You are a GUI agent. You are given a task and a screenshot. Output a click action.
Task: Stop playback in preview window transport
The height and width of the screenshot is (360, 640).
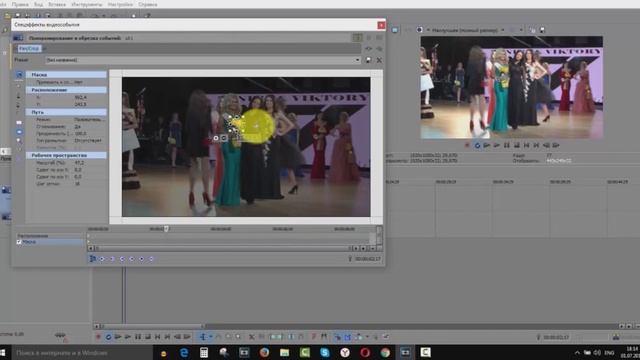pos(516,145)
